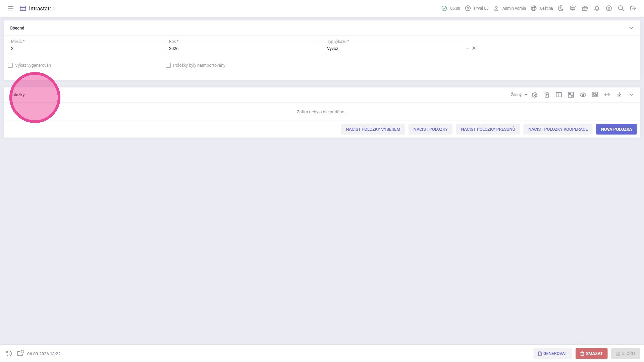Viewport: 644px width, 362px height.
Task: Open the Žádný filter dropdown
Action: point(519,95)
